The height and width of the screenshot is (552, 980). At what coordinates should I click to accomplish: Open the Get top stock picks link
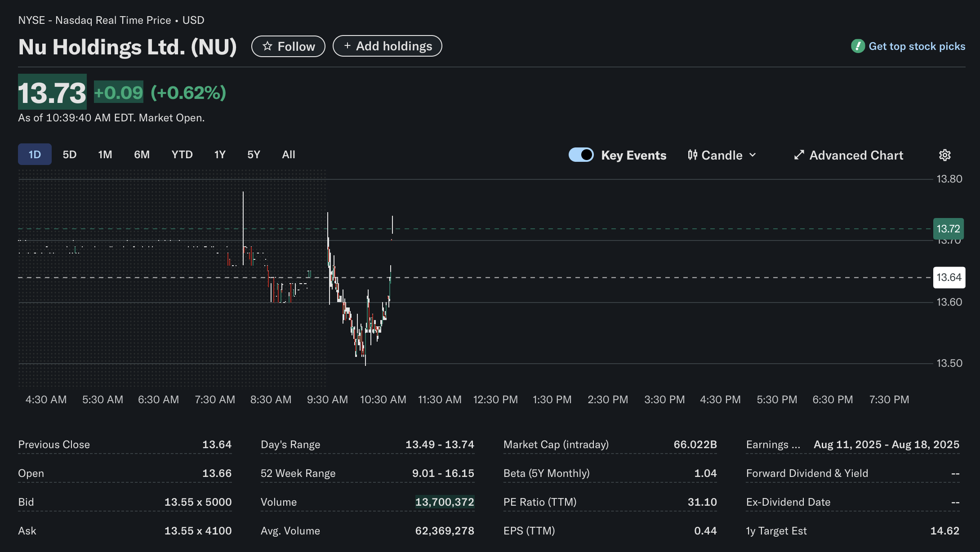point(917,46)
